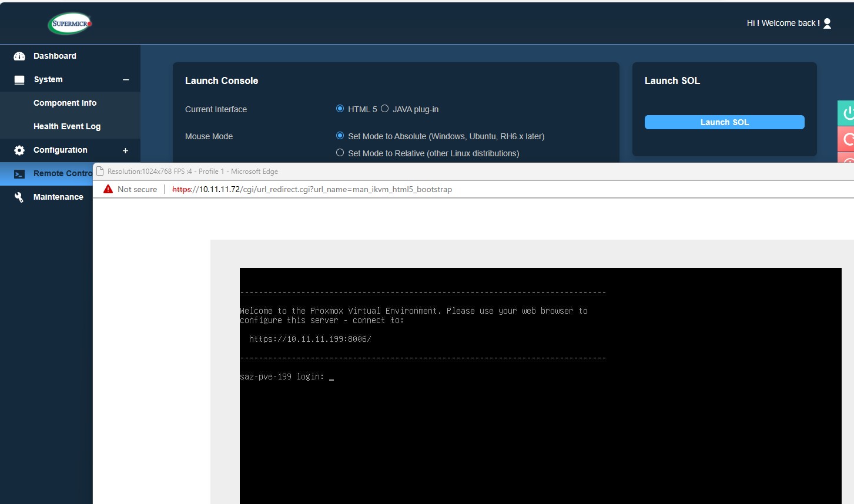Screen dimensions: 854x504
Task: Select the JAVA plug-in interface option
Action: click(x=385, y=109)
